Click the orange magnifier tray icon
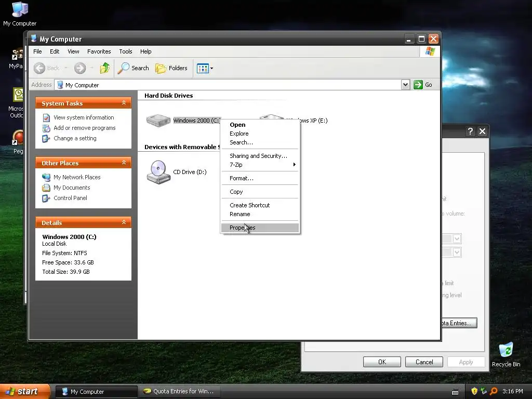The image size is (532, 399). pos(494,391)
